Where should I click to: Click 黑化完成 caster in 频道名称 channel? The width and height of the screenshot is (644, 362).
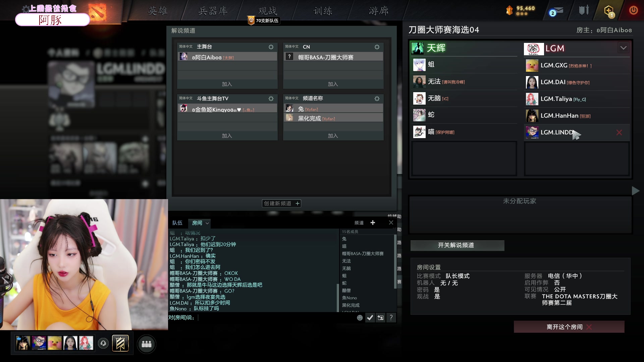[x=333, y=118]
